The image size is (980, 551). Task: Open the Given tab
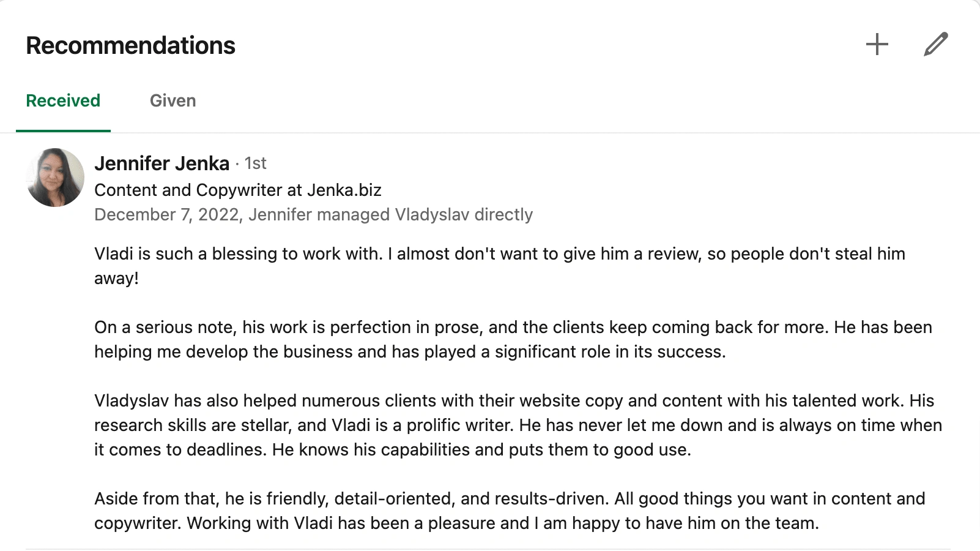173,101
